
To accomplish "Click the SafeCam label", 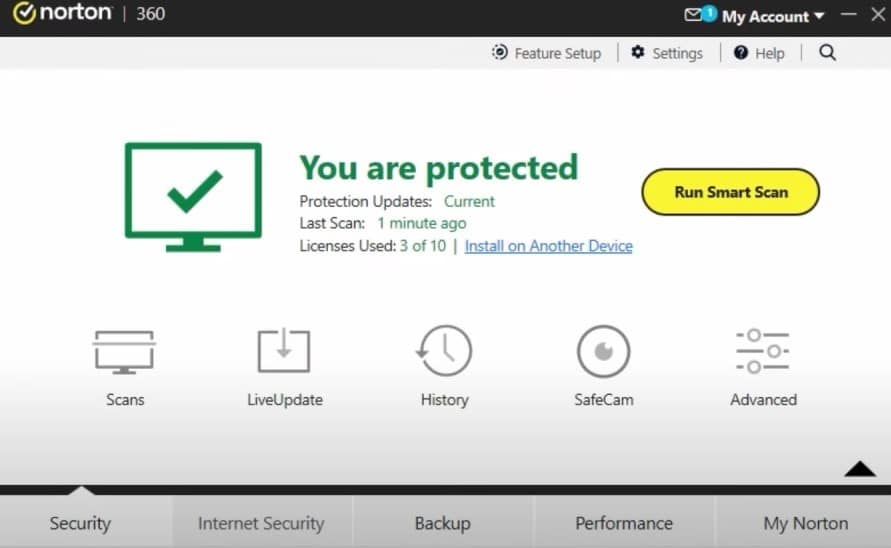I will 603,400.
